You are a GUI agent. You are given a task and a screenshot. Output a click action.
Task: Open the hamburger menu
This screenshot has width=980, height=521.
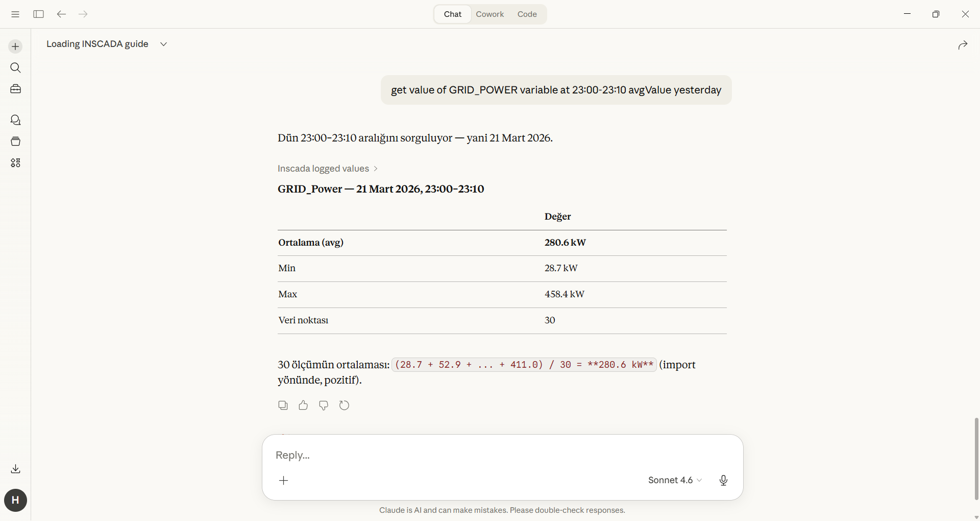click(15, 14)
